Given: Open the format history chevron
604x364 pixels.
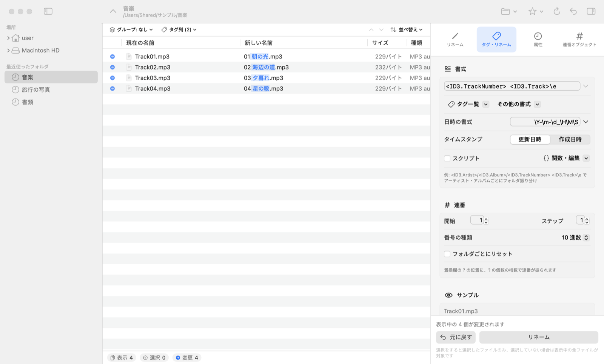Looking at the screenshot, I should [x=586, y=86].
